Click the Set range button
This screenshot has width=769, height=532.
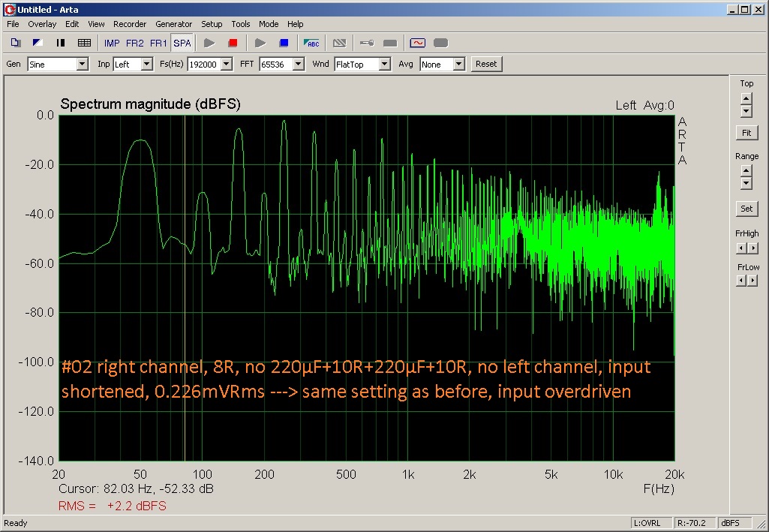[x=746, y=209]
